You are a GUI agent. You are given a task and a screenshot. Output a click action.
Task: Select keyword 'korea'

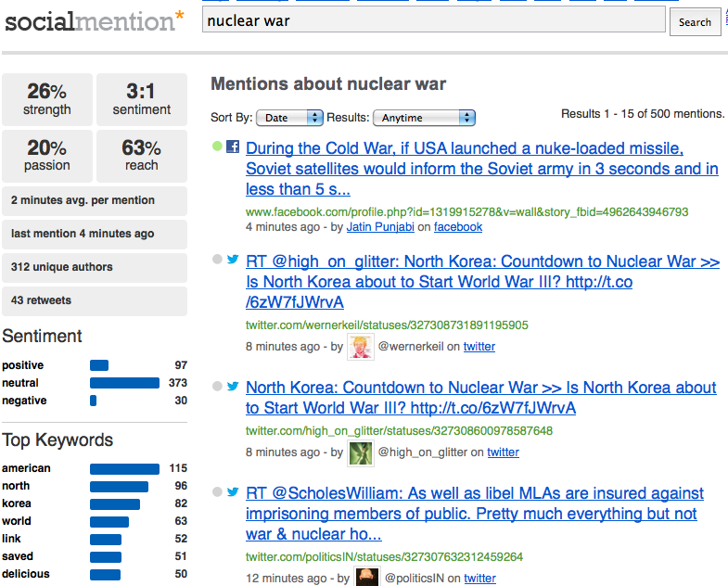[17, 503]
